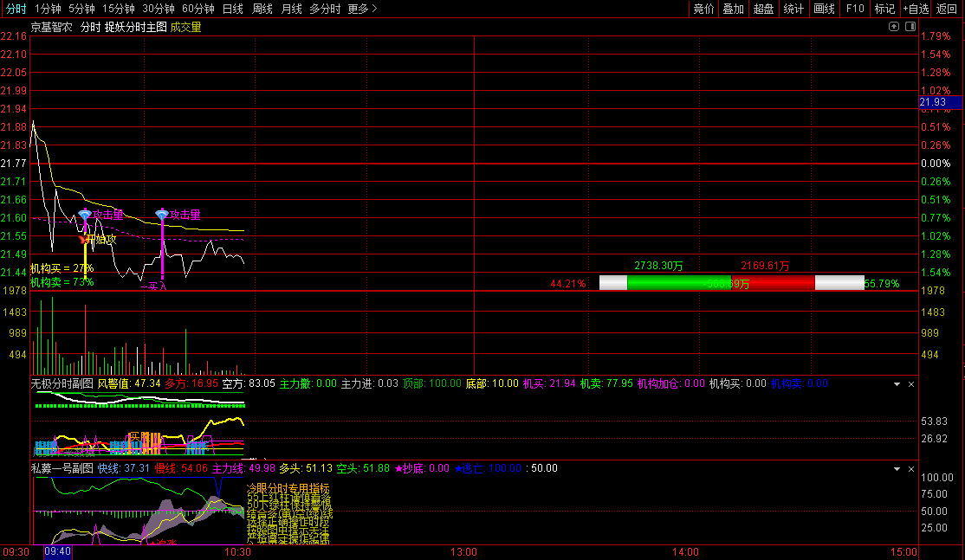Image resolution: width=965 pixels, height=560 pixels.
Task: Click the ★抄底: 0.00 readout
Action: (422, 468)
